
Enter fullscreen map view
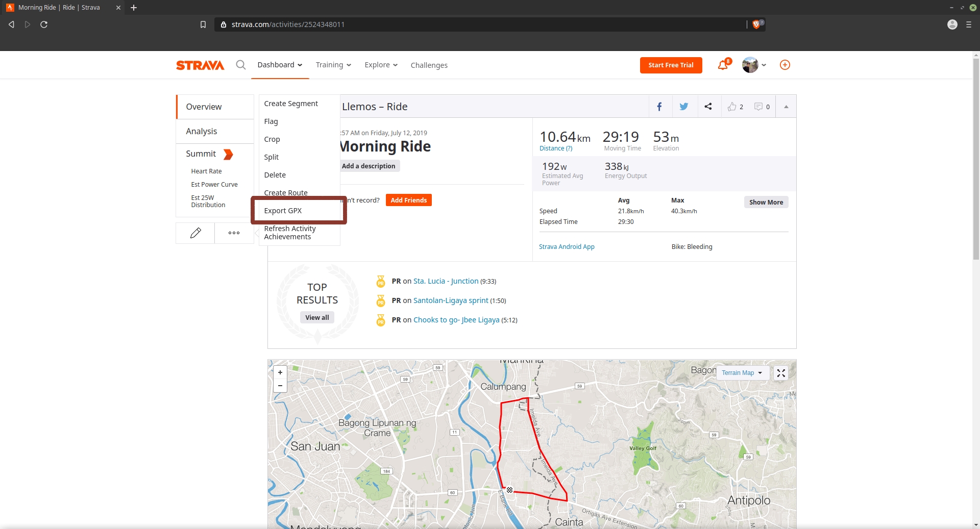coord(780,373)
